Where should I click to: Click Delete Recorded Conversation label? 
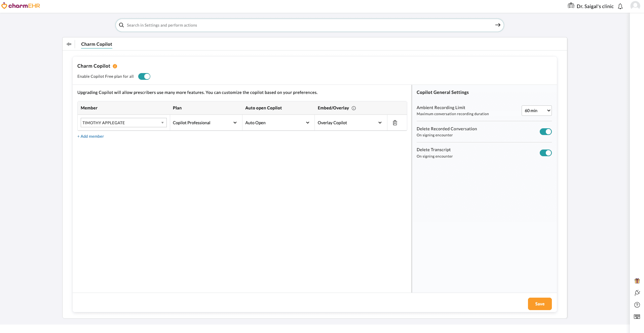click(447, 129)
